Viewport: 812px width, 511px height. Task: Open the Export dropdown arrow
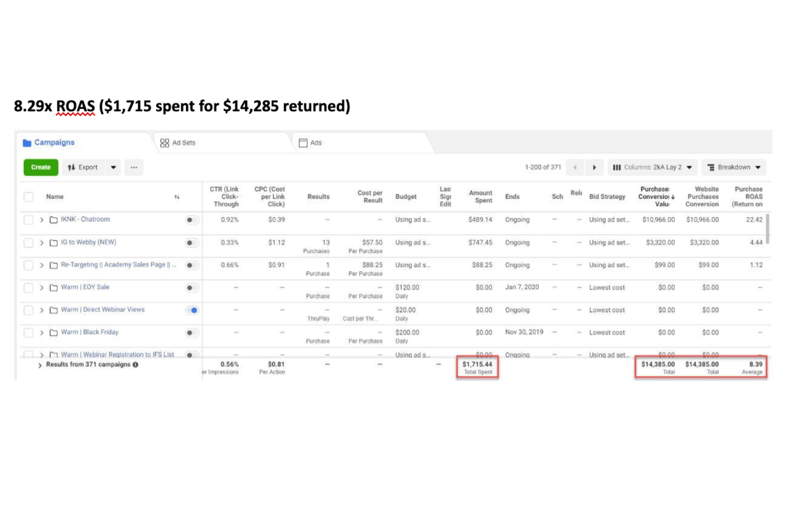click(x=113, y=167)
